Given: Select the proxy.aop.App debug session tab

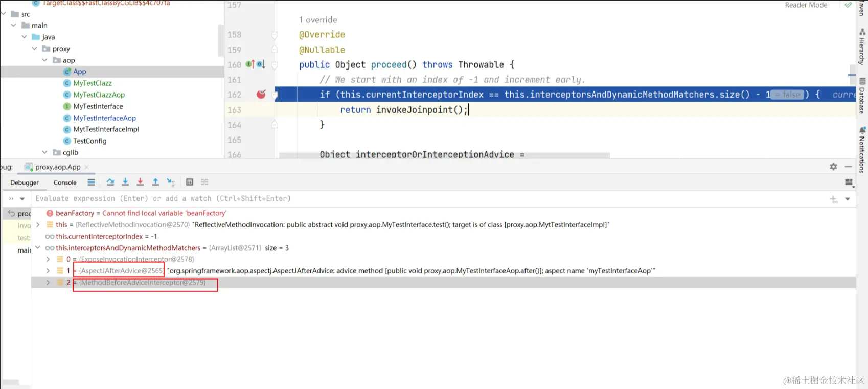Looking at the screenshot, I should (58, 167).
